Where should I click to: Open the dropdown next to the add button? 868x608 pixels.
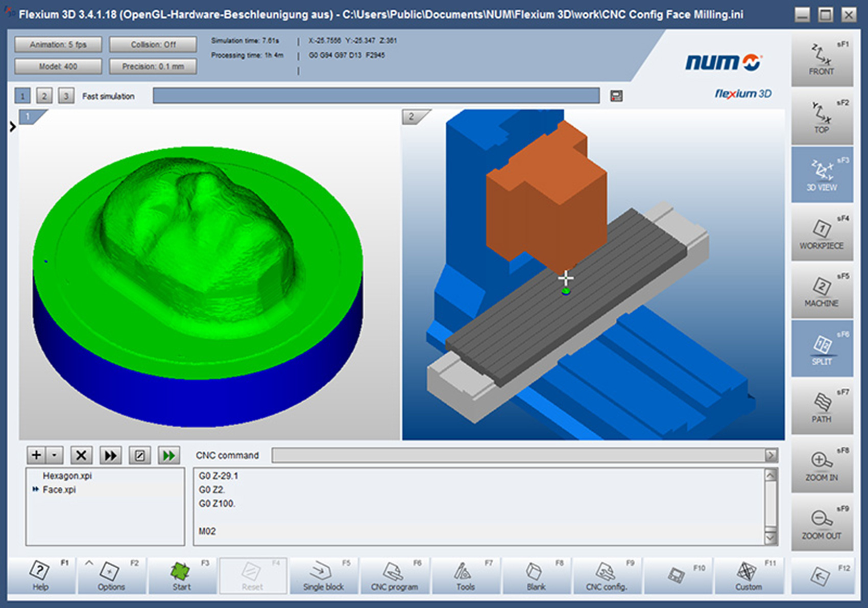click(x=53, y=455)
